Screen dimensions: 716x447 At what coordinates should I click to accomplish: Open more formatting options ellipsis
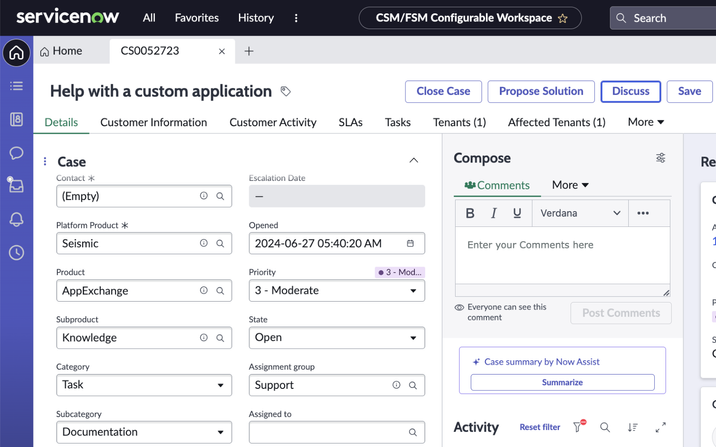(x=643, y=213)
